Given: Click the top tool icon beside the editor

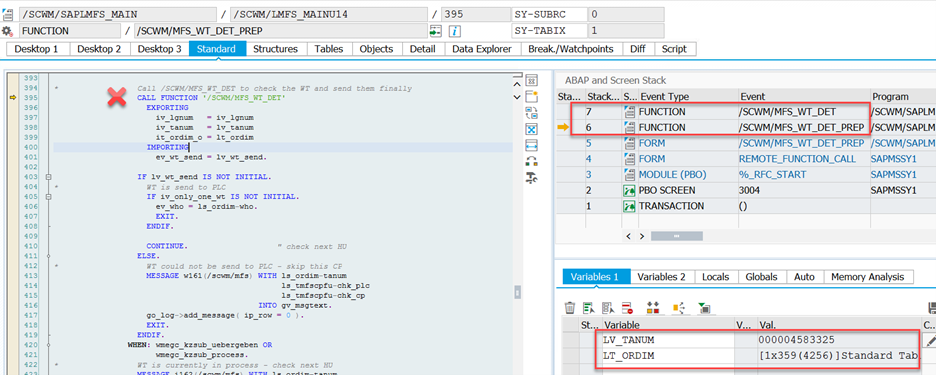Looking at the screenshot, I should coord(531,80).
